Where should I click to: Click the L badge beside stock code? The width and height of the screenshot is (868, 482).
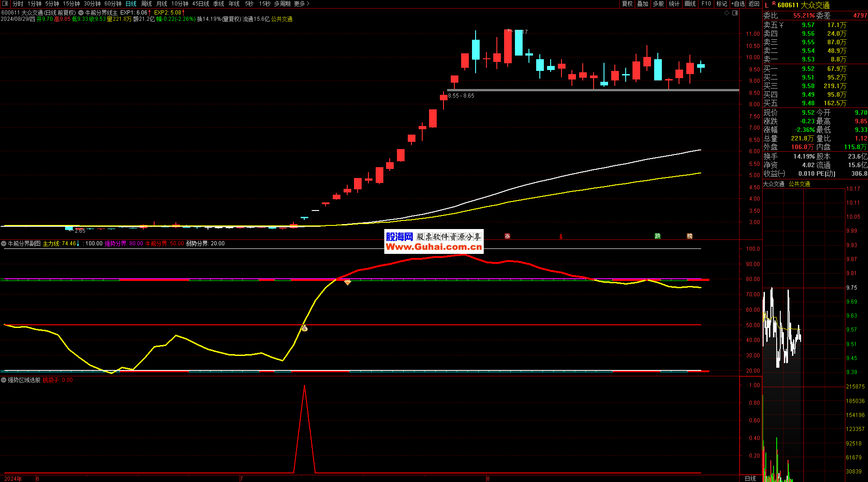(x=767, y=5)
